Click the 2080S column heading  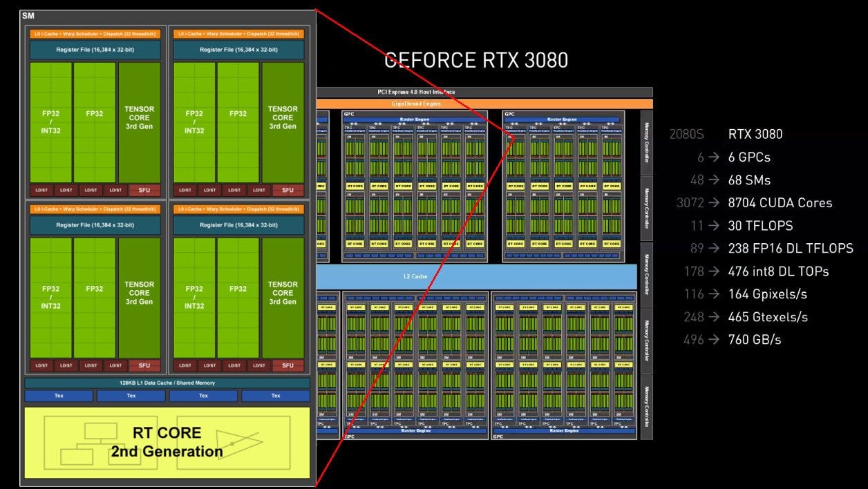686,134
